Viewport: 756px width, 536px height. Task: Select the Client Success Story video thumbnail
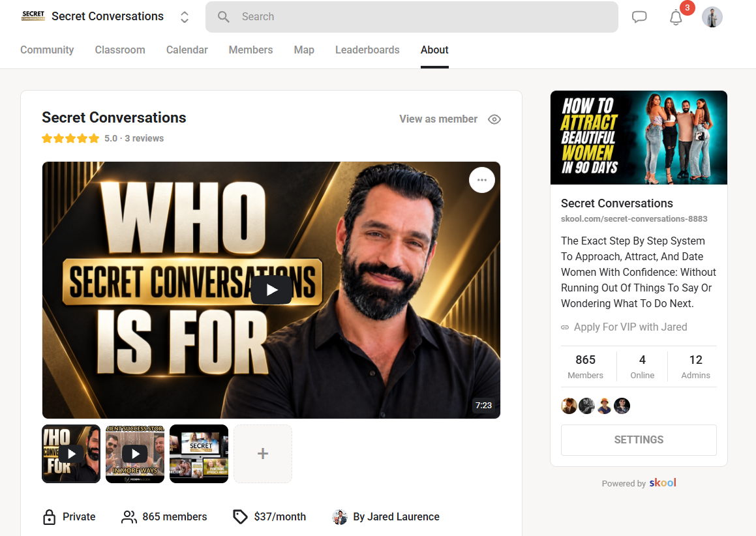pos(135,454)
